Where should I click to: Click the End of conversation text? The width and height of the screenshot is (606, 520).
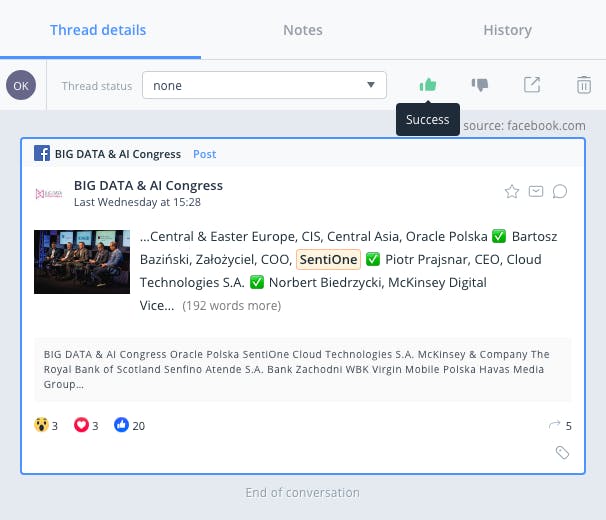(x=303, y=493)
